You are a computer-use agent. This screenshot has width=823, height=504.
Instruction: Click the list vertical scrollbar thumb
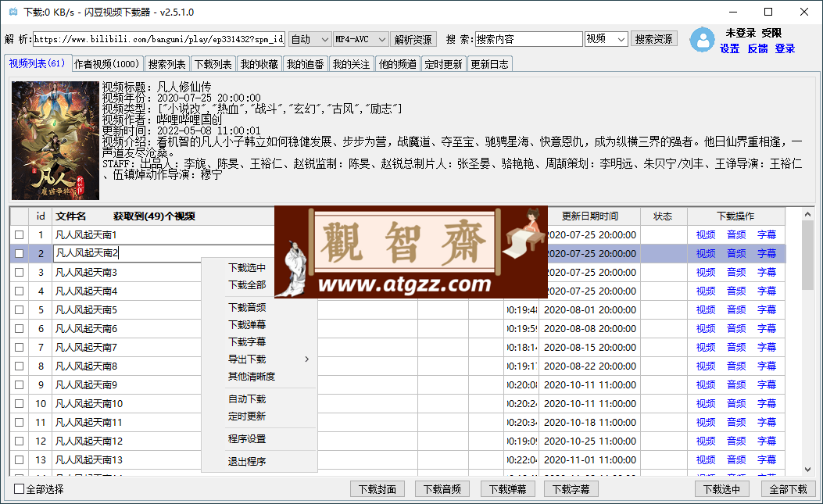click(807, 255)
